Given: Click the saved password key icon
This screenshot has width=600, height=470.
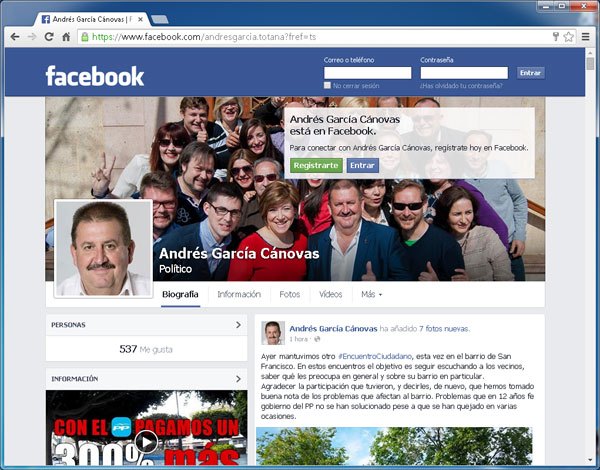Looking at the screenshot, I should pyautogui.click(x=555, y=37).
